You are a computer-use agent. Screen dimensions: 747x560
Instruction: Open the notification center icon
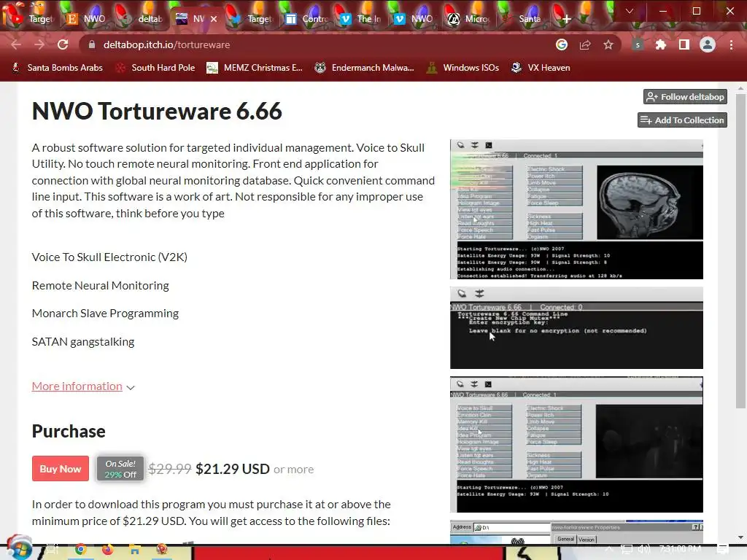(723, 549)
